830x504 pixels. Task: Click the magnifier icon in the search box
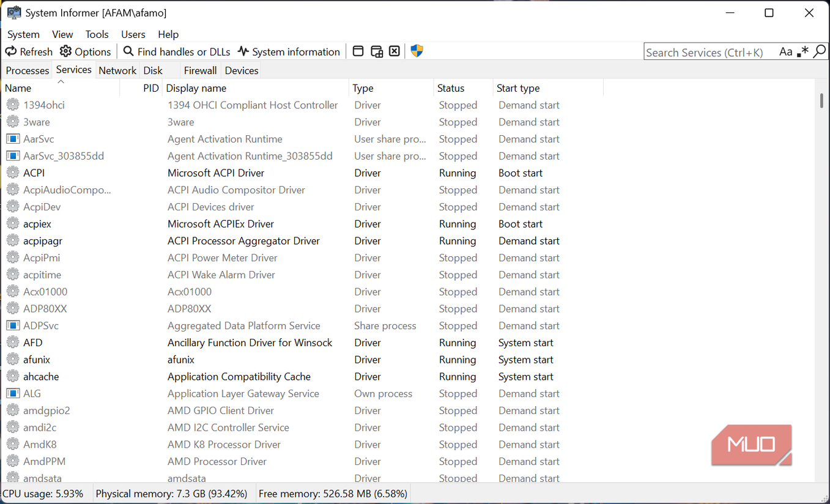[820, 52]
